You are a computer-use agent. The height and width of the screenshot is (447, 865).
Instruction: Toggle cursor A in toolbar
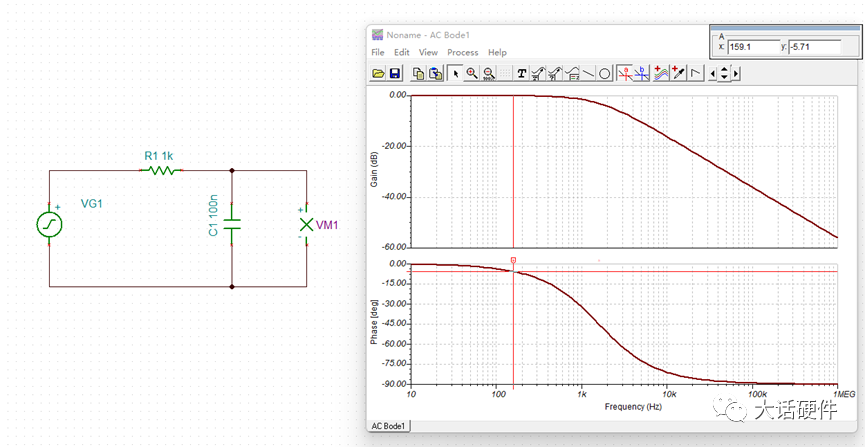625,73
